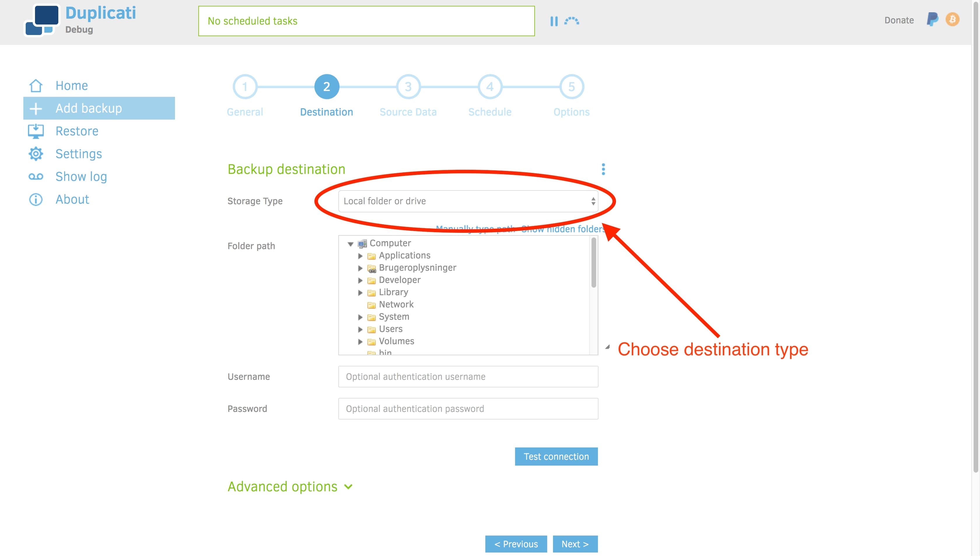This screenshot has width=980, height=556.
Task: Click the About info icon
Action: click(35, 199)
